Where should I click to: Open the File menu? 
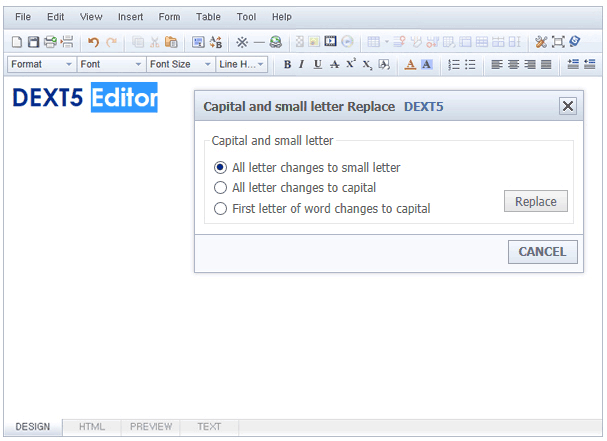coord(23,17)
